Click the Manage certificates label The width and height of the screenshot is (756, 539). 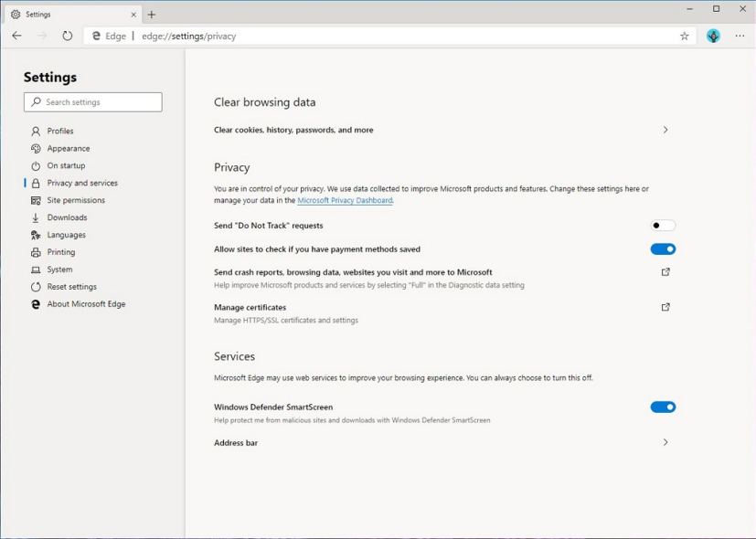(x=250, y=307)
